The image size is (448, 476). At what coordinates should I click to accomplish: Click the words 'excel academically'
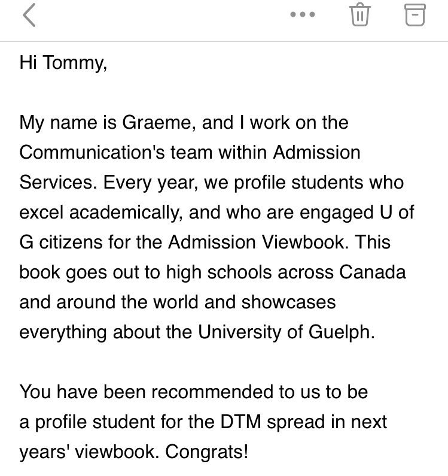point(99,213)
